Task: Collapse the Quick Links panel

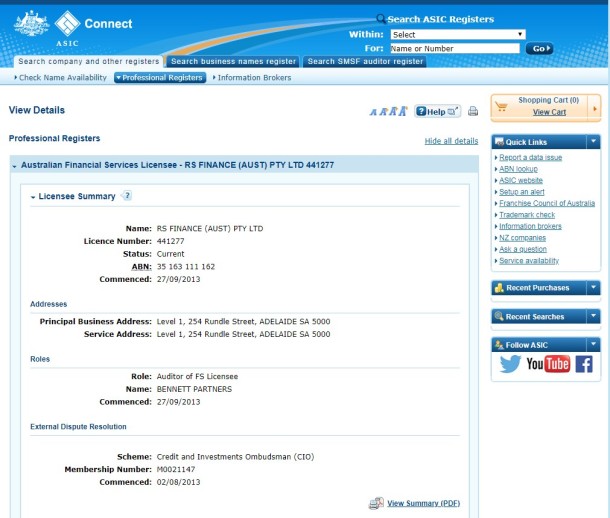Action: [593, 142]
